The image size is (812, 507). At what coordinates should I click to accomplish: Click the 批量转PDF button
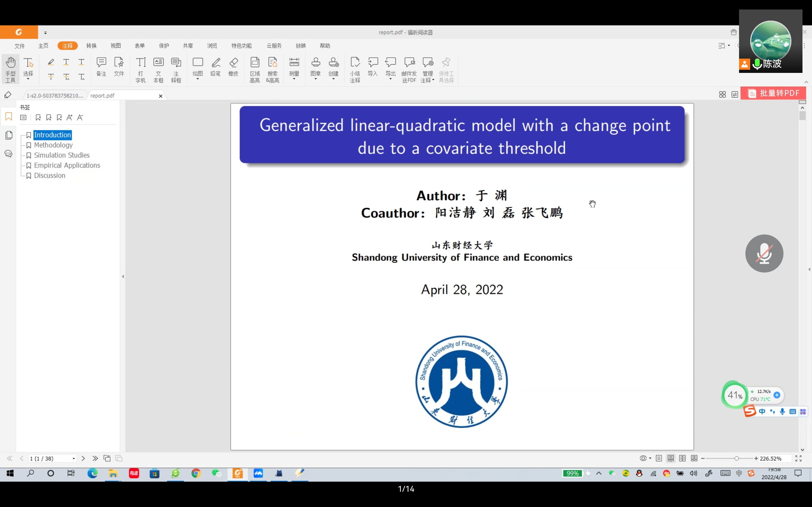pyautogui.click(x=773, y=93)
